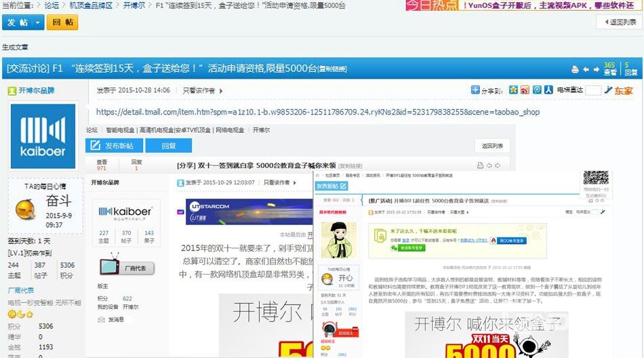Image resolution: width=644 pixels, height=358 pixels.
Task: Click the orange mood smiley face icon
Action: point(25,209)
